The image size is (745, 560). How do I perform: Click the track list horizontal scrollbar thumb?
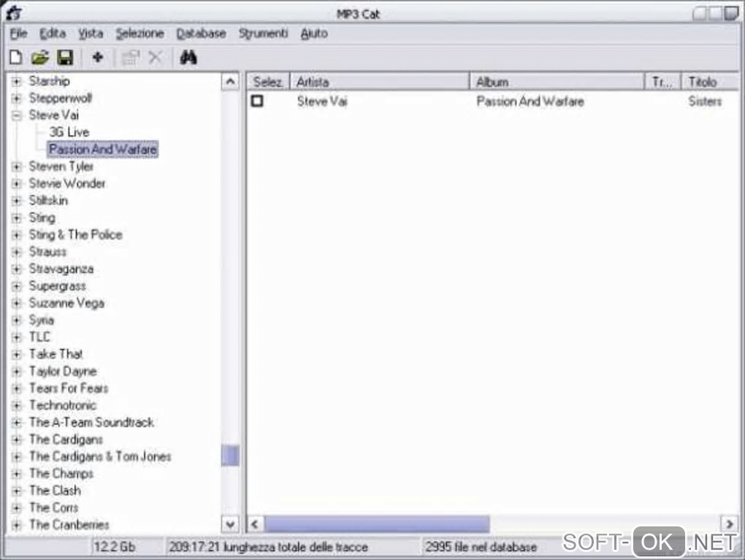[x=378, y=524]
